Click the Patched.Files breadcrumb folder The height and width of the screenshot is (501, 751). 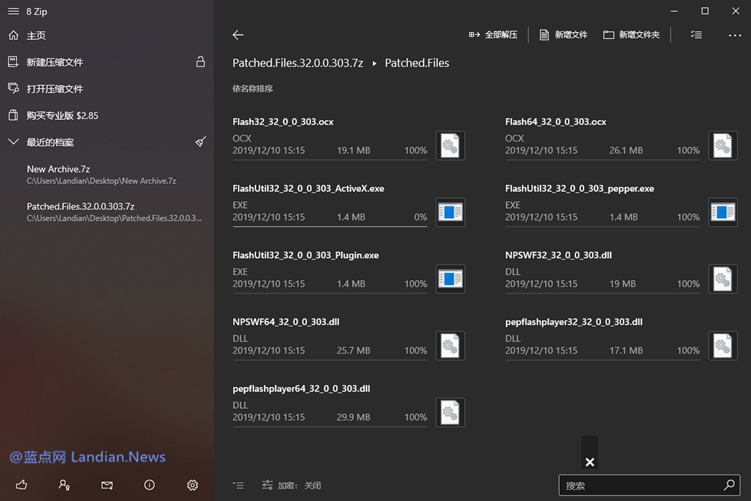click(417, 63)
